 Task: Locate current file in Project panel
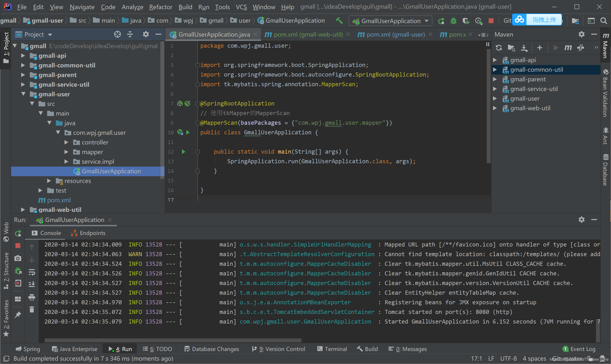tap(117, 34)
